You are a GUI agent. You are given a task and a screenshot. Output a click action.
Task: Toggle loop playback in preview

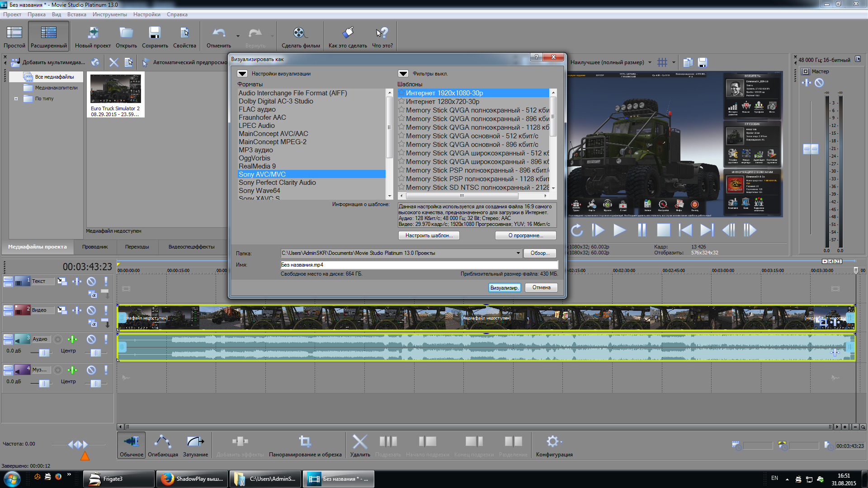pos(576,230)
